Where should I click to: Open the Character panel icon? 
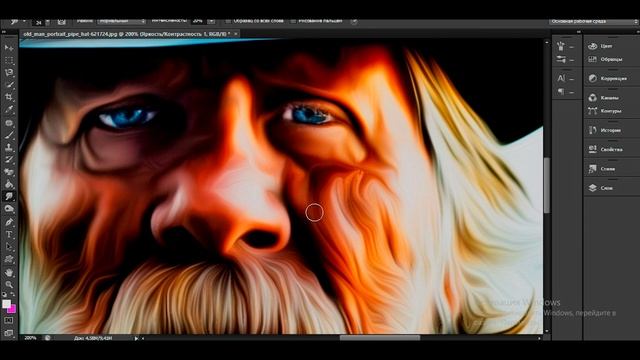[x=561, y=78]
